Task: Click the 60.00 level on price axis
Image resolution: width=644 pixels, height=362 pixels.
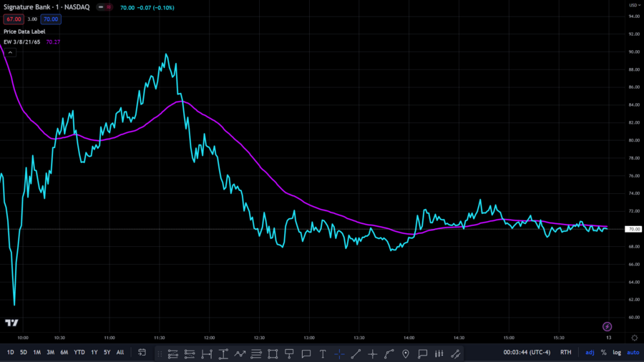Action: (634, 317)
